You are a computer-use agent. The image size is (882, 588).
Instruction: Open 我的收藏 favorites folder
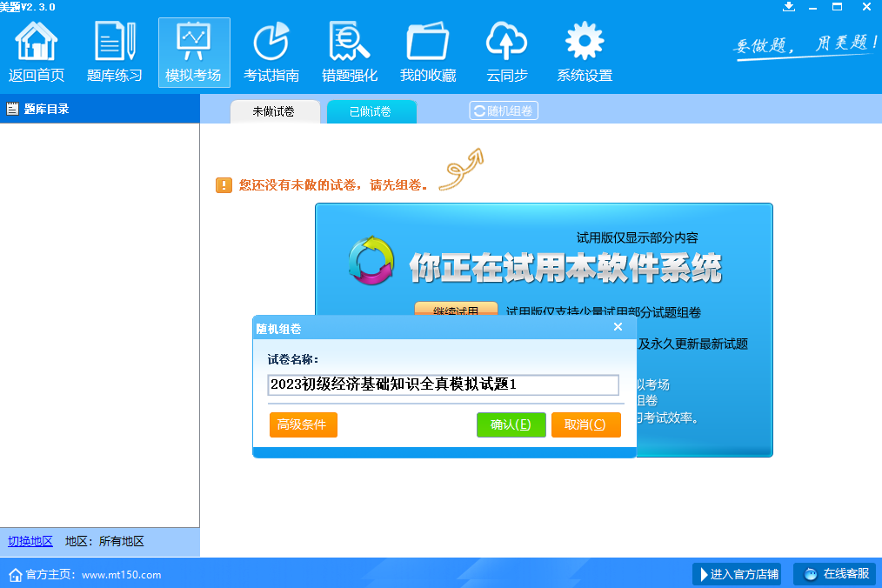[x=428, y=52]
